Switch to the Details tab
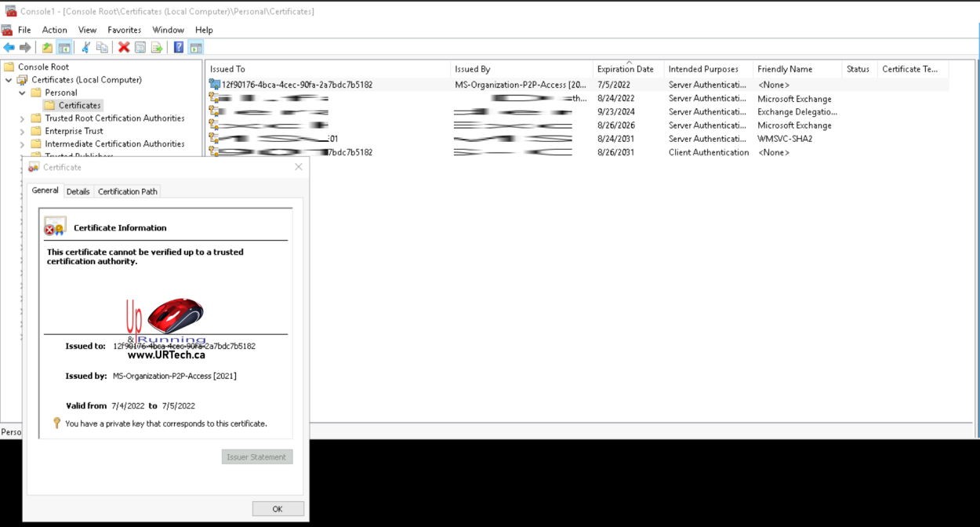Viewport: 980px width, 527px height. (x=78, y=191)
